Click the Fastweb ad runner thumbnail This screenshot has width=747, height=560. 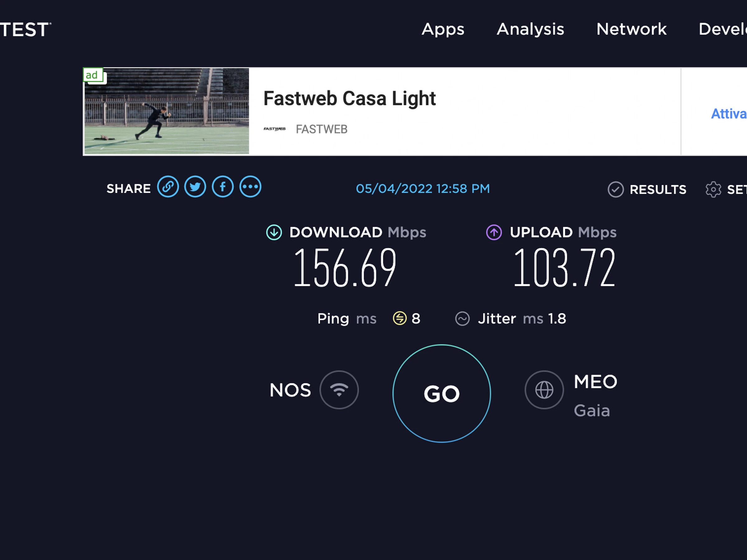[x=167, y=111]
